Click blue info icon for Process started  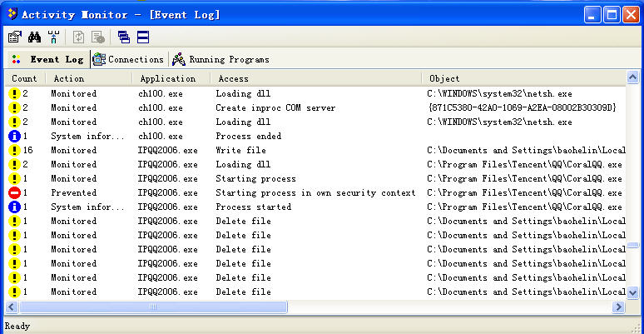tap(14, 207)
